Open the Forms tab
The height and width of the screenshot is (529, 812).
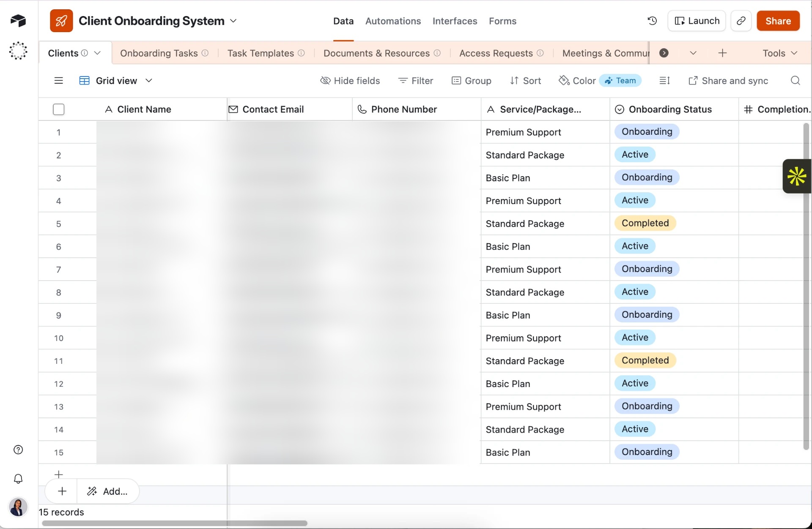(x=502, y=21)
